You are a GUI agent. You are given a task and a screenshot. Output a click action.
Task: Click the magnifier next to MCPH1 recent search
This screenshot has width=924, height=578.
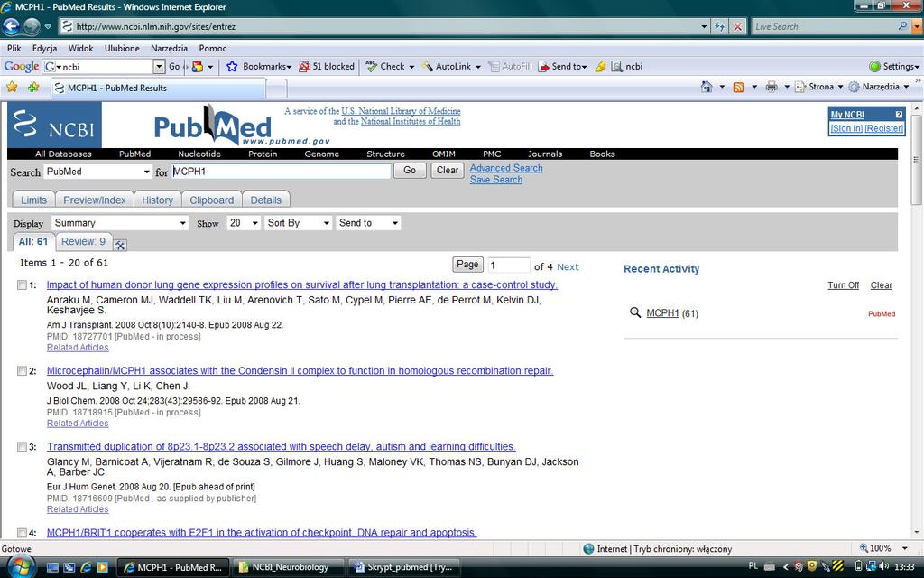[x=634, y=312]
